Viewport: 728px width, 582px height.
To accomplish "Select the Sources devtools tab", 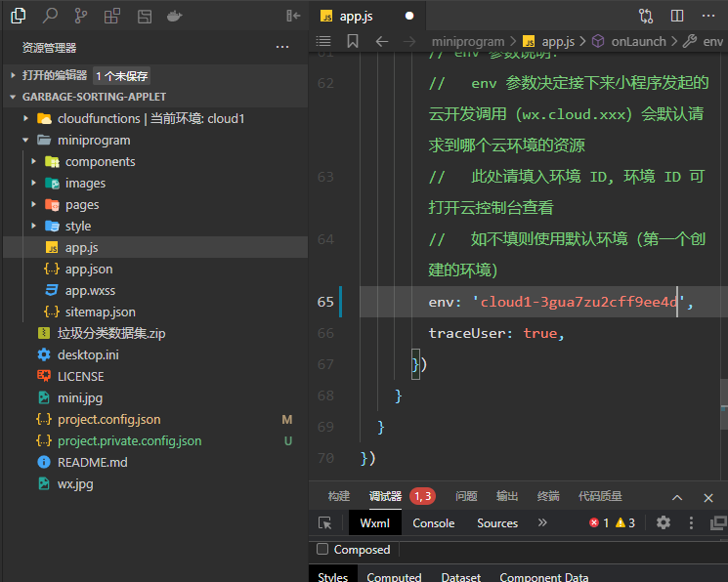I will pos(497,523).
